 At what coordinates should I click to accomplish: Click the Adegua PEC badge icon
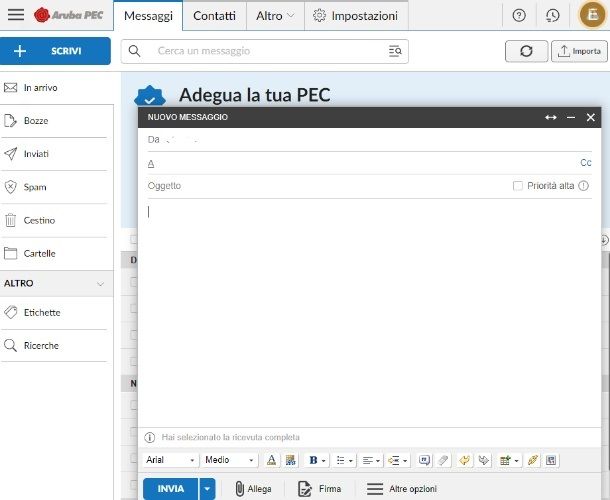click(x=150, y=96)
